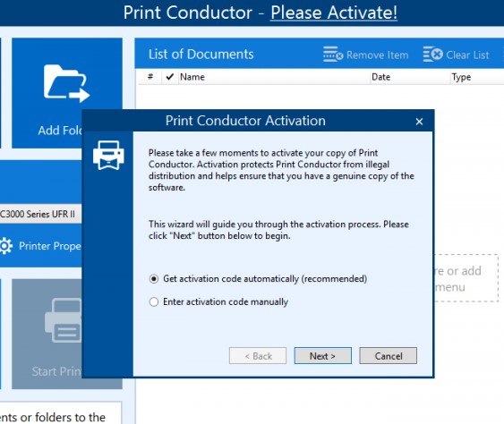
Task: Click the Print Conductor Activation title text
Action: tap(245, 121)
